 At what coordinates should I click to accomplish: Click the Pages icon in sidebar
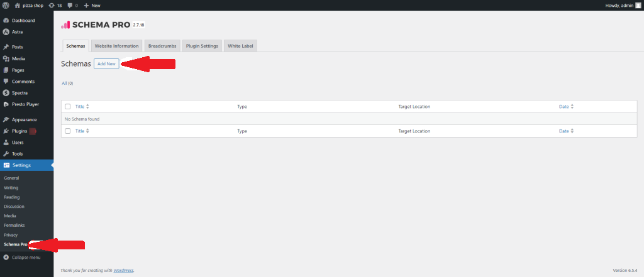point(6,70)
